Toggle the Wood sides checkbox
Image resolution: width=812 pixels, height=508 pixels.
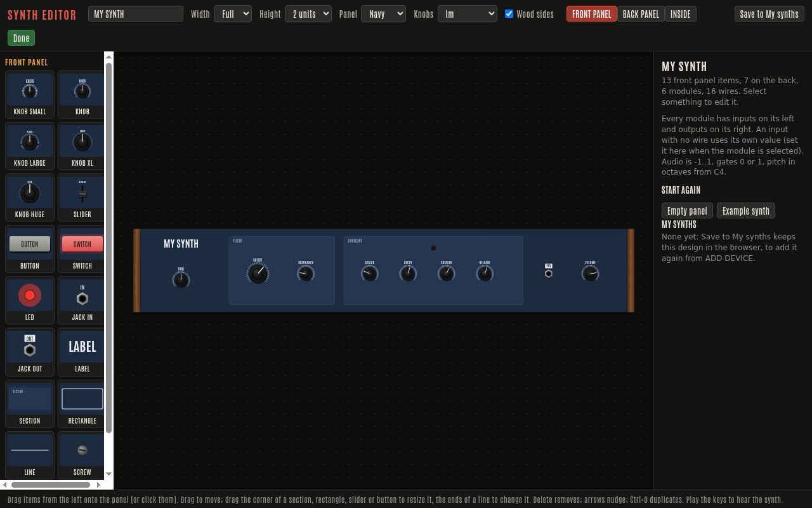tap(509, 13)
